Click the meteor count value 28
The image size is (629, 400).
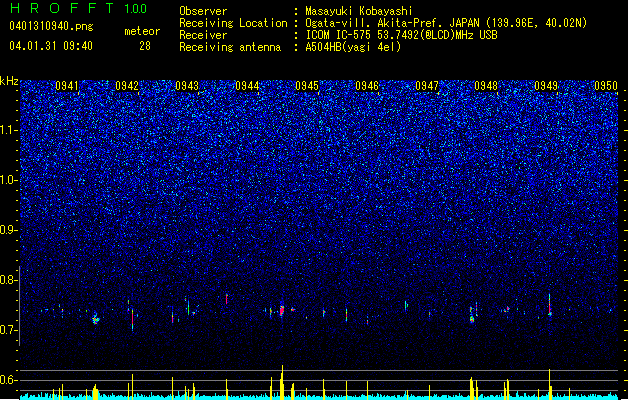pos(145,46)
